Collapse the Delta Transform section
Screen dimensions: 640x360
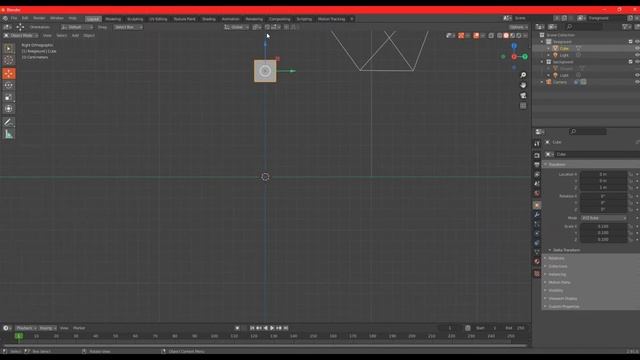click(566, 250)
